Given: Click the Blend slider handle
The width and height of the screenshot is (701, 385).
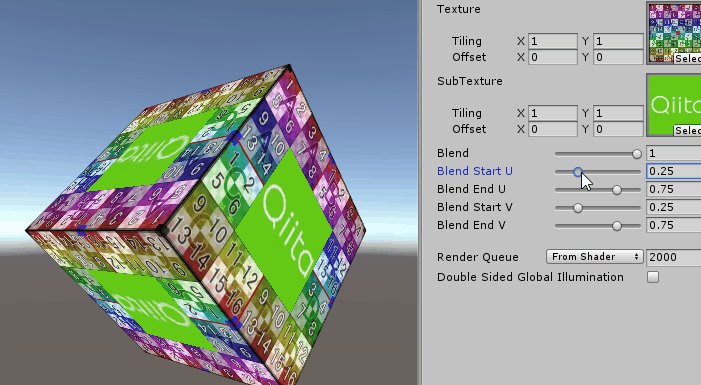Looking at the screenshot, I should pos(637,154).
